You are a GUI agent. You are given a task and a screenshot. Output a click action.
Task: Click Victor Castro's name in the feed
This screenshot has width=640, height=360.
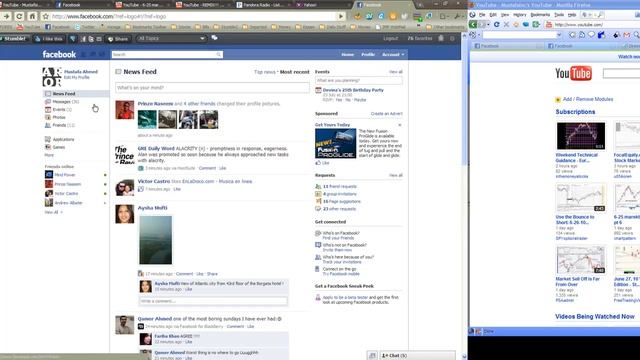[x=153, y=181]
